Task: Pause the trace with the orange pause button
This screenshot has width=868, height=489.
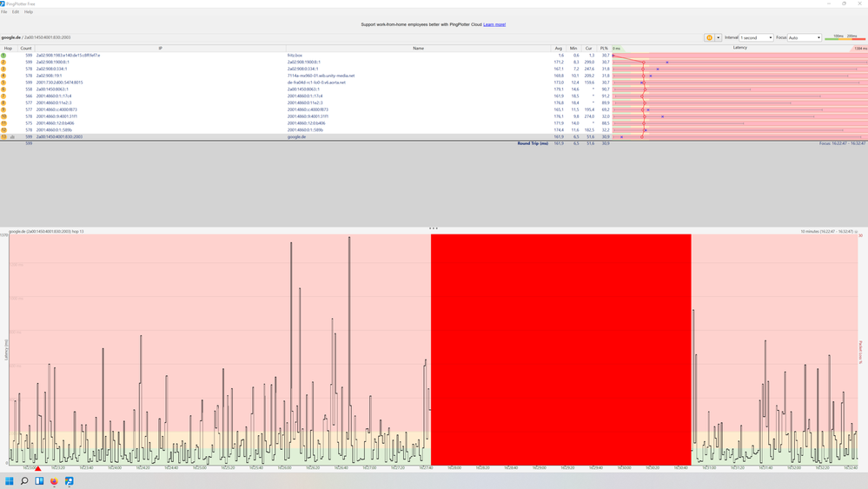Action: point(709,37)
